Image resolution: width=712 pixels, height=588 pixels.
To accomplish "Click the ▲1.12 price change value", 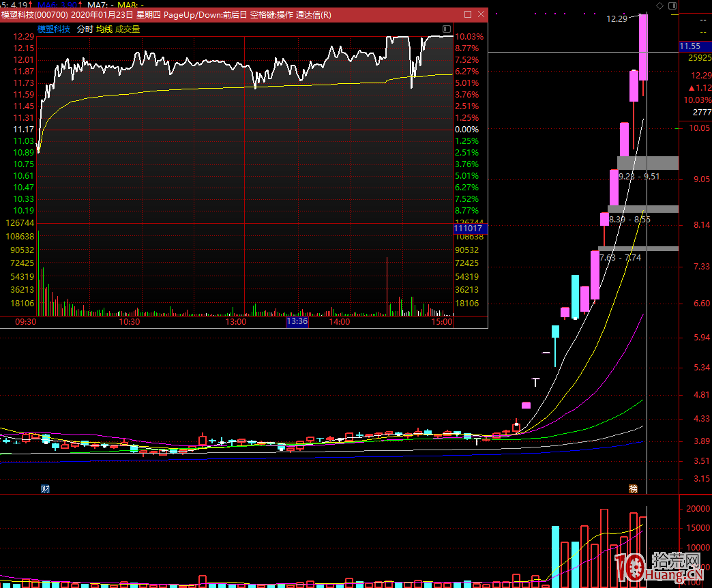I will [x=700, y=87].
